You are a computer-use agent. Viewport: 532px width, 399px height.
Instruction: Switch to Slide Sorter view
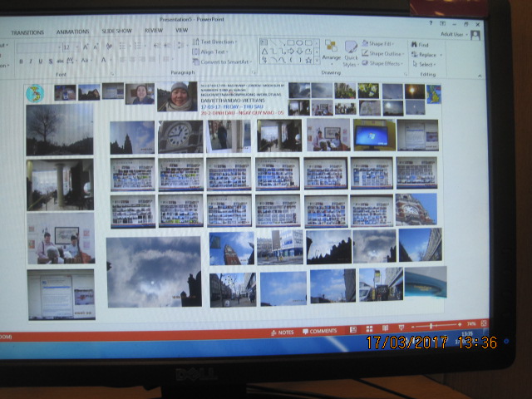[369, 329]
